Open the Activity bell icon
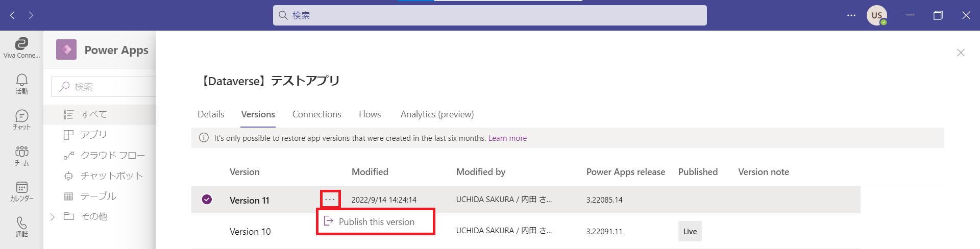This screenshot has width=980, height=249. click(x=21, y=84)
